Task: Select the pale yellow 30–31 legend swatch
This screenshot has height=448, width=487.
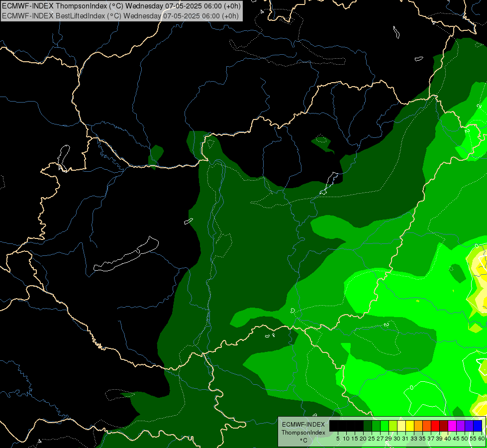Action: tap(401, 426)
